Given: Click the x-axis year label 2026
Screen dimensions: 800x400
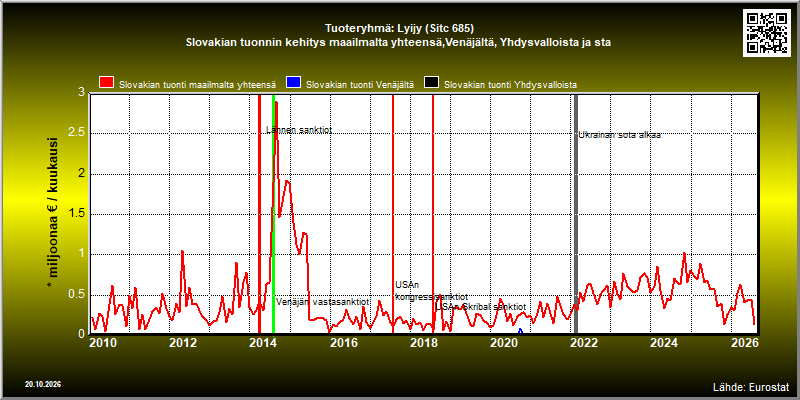Looking at the screenshot, I should pyautogui.click(x=743, y=342).
